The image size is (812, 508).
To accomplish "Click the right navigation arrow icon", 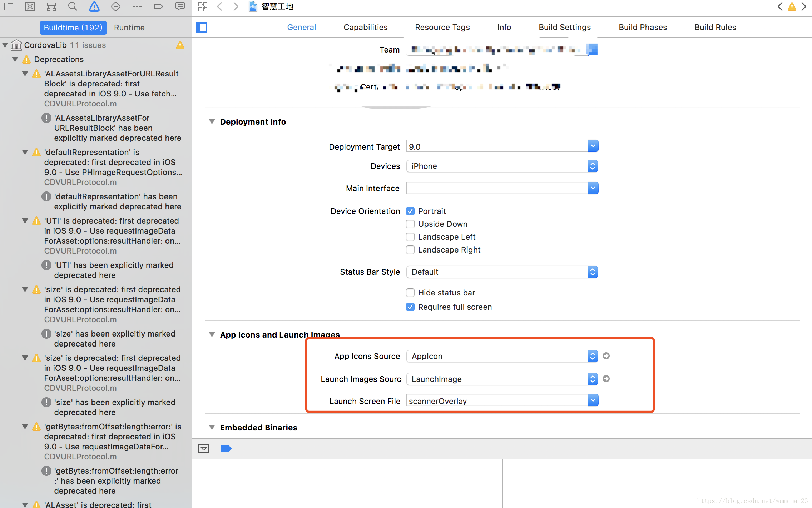I will coord(235,7).
